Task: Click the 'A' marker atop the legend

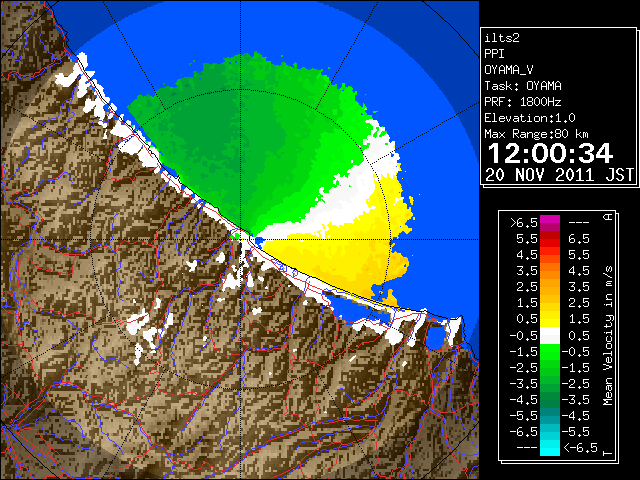Action: tap(608, 217)
